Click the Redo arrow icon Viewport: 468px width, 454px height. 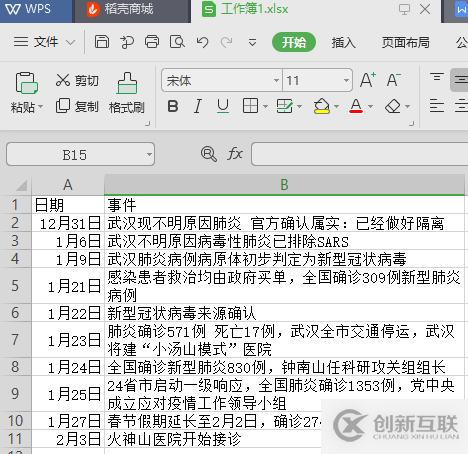pos(227,42)
